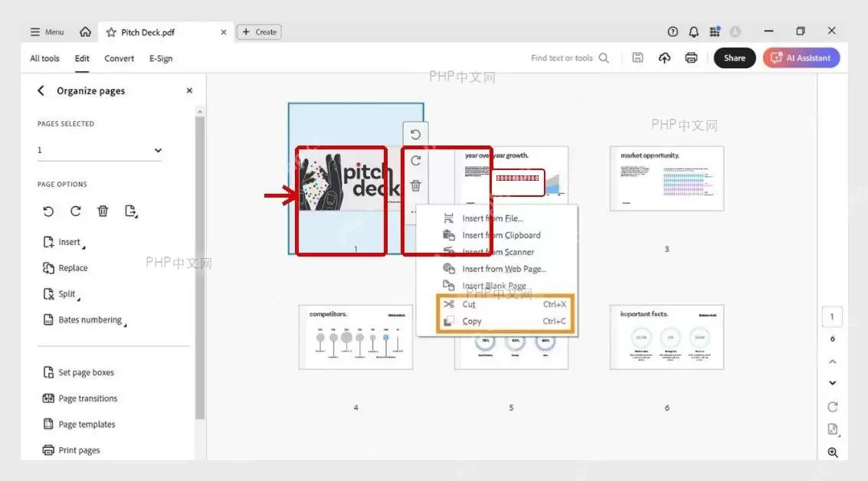The image size is (868, 481).
Task: Click the trash icon beside page 1 thumbnail
Action: coord(416,185)
